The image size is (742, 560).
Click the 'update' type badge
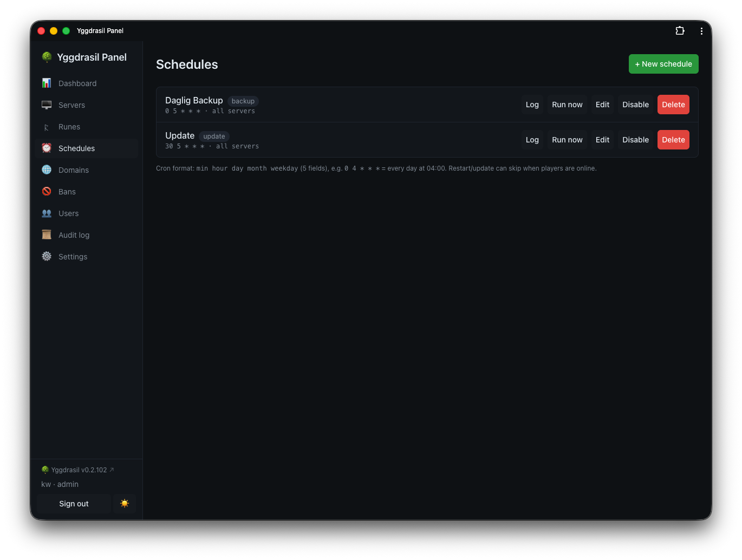coord(214,136)
